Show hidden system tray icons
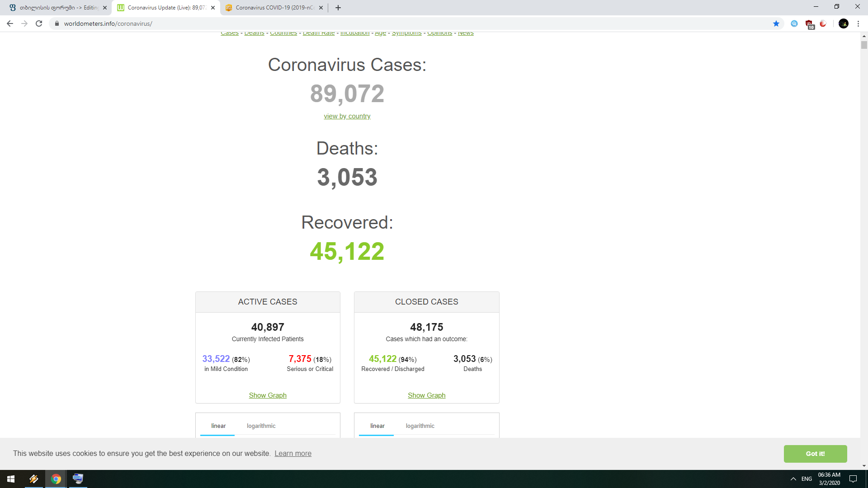 tap(793, 479)
